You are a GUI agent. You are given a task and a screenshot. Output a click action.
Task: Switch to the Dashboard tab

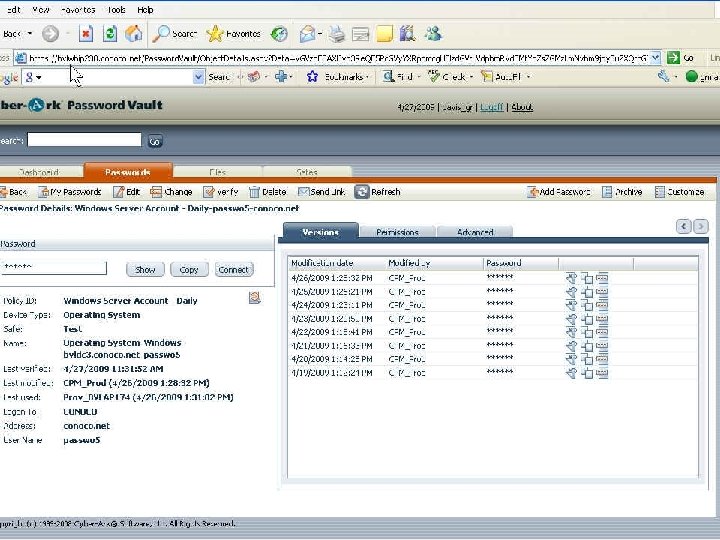click(x=39, y=172)
